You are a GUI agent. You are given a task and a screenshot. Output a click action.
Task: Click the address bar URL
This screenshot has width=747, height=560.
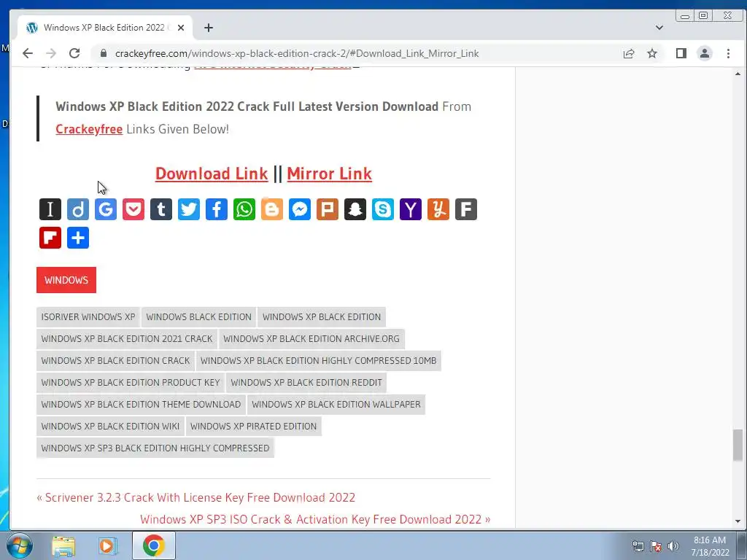pyautogui.click(x=297, y=53)
